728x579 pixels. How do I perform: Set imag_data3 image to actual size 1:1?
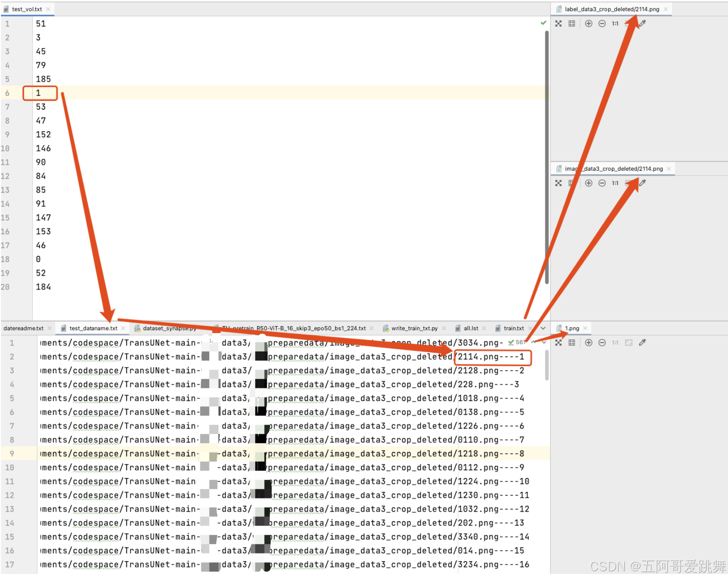click(615, 183)
